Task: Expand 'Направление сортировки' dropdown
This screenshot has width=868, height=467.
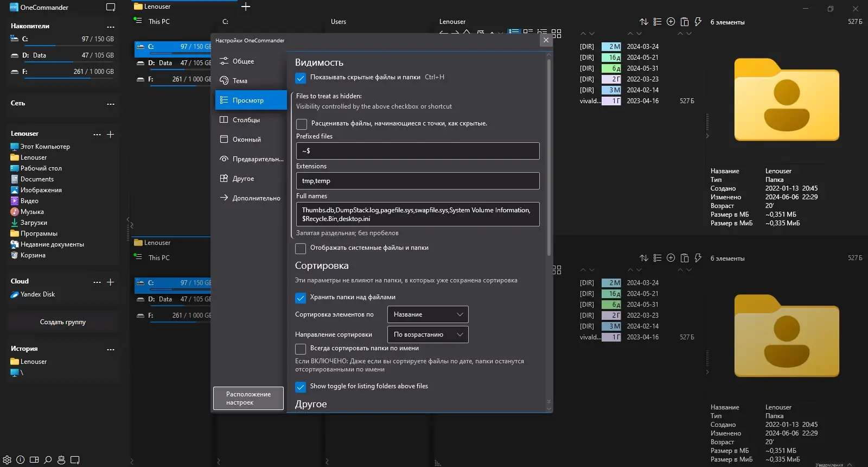Action: (x=427, y=335)
